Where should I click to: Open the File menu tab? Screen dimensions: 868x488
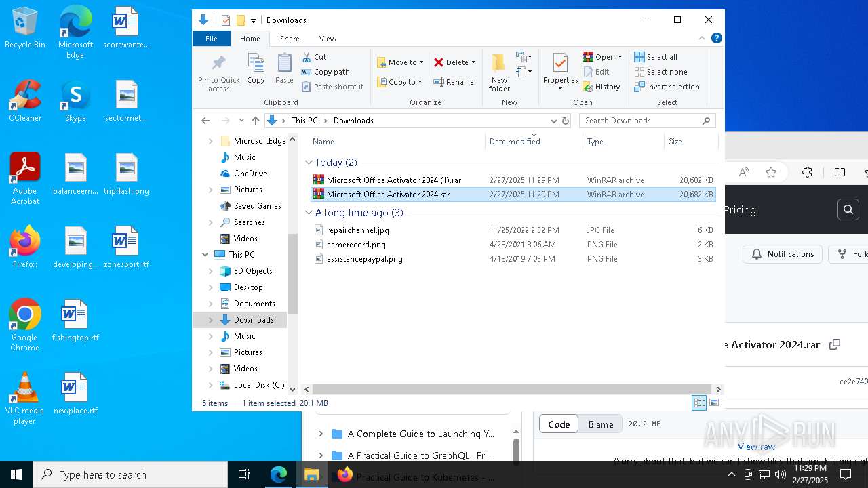click(212, 39)
